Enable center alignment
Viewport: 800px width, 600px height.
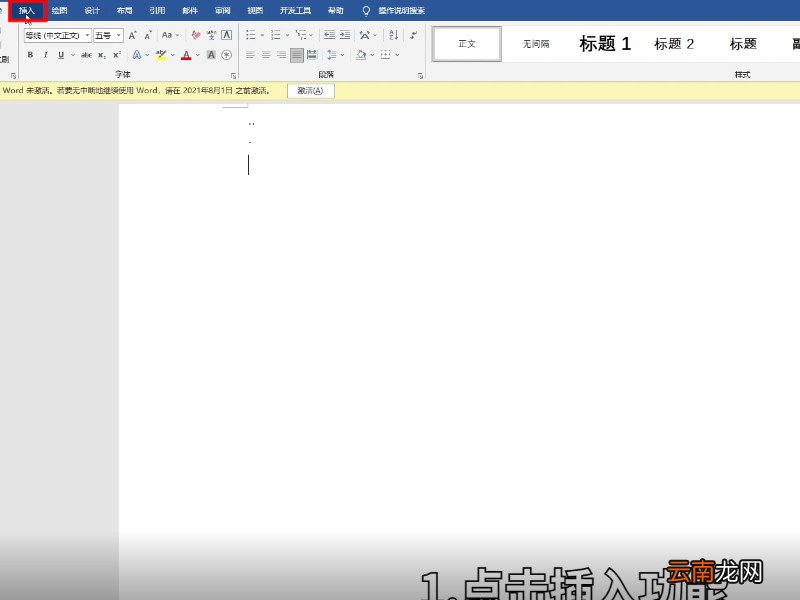263,55
